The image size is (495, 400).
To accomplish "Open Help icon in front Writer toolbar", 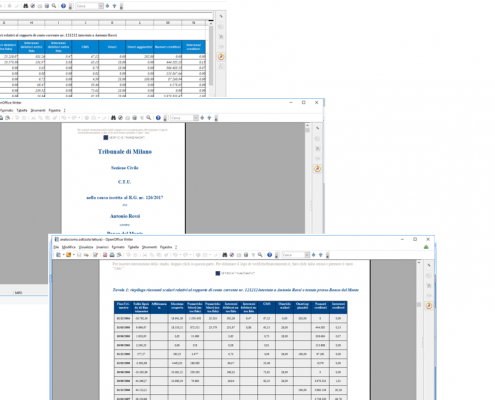I will pos(270,255).
